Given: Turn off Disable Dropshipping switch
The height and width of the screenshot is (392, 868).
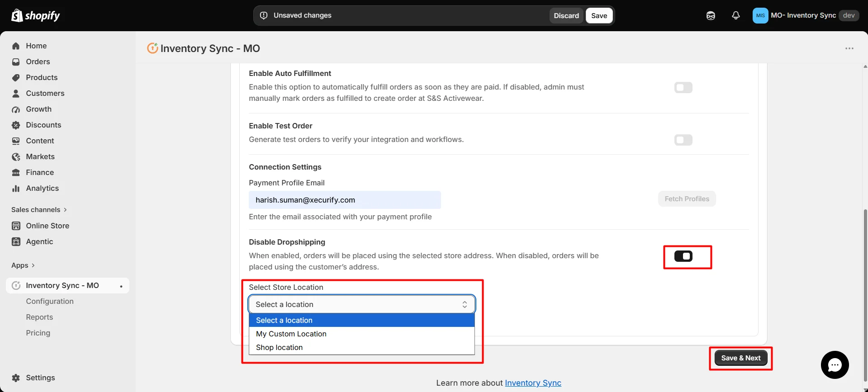Looking at the screenshot, I should [683, 256].
